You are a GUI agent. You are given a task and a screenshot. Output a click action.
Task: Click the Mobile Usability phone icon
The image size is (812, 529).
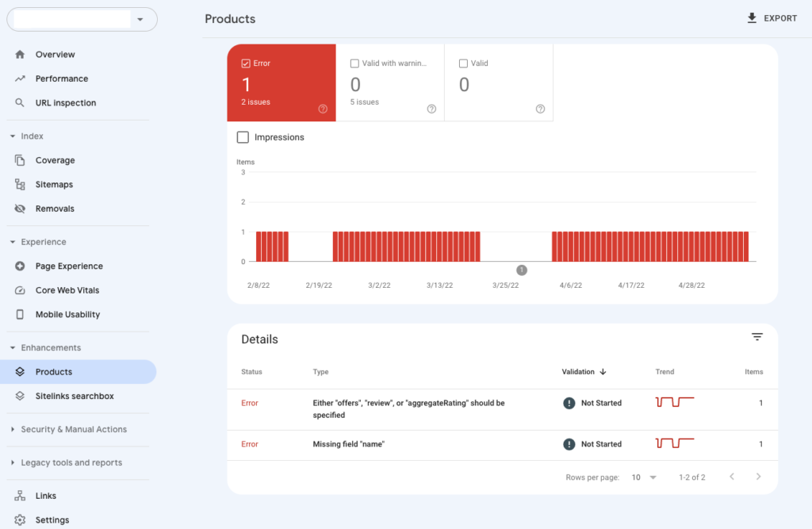[x=20, y=315]
